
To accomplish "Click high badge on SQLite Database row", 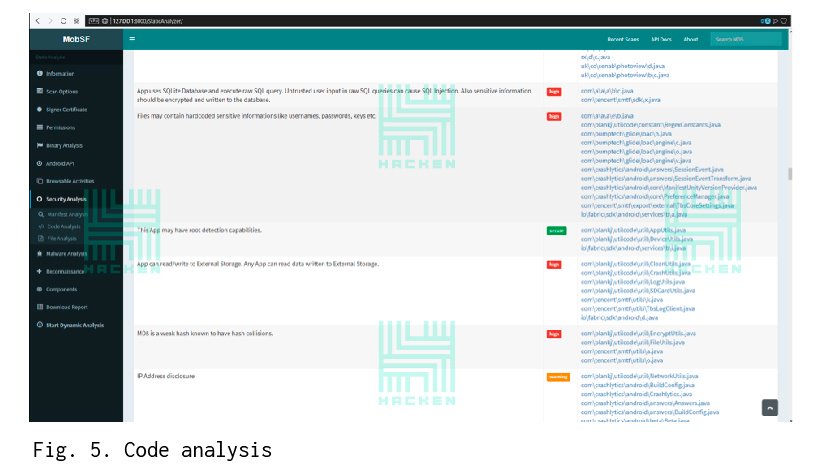I will (554, 91).
